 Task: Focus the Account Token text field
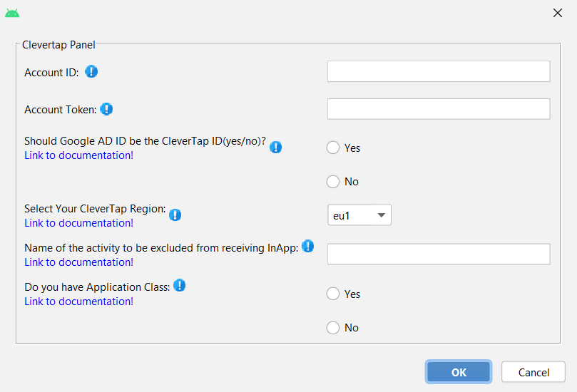tap(439, 109)
